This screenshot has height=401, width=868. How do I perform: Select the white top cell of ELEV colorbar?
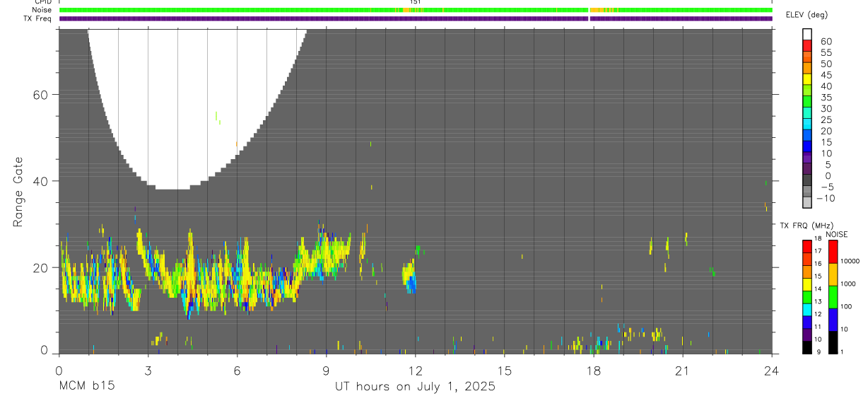tap(807, 33)
